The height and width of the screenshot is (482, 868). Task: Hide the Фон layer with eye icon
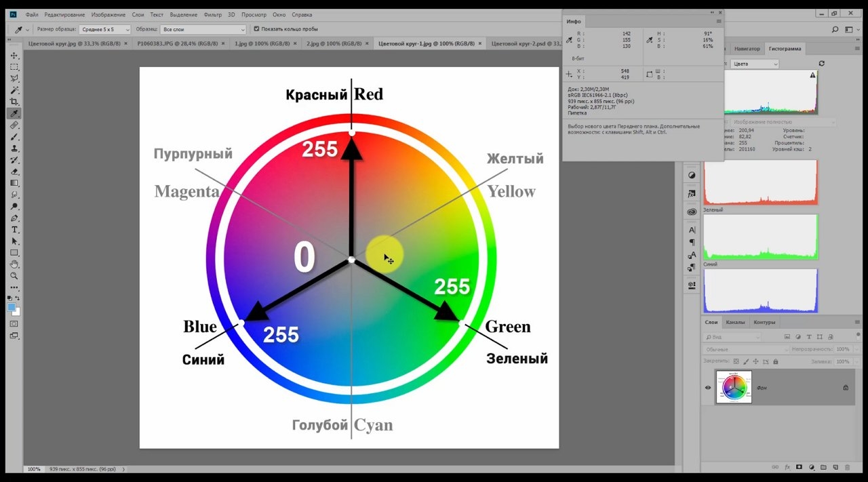point(708,388)
